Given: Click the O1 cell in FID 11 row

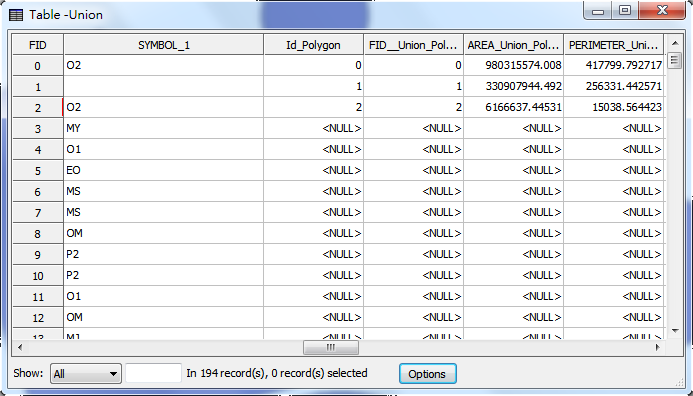Looking at the screenshot, I should coord(164,297).
